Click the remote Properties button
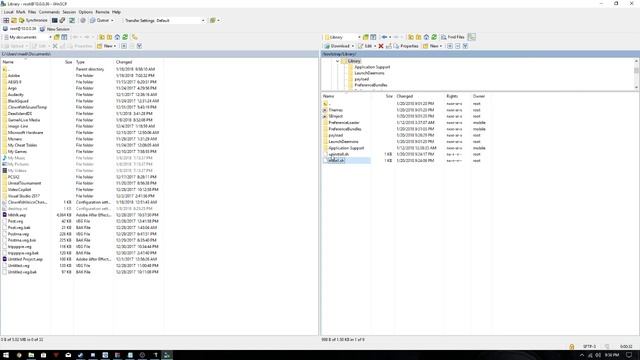The height and width of the screenshot is (360, 640). (406, 46)
